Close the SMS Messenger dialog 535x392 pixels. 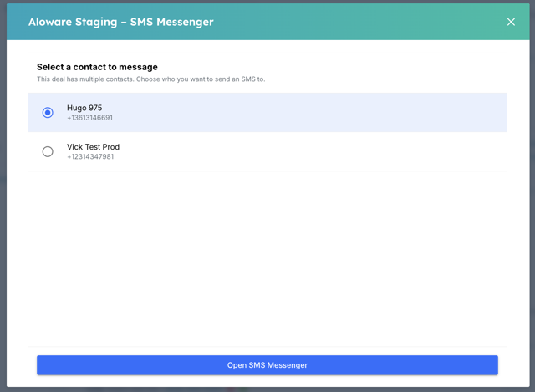(511, 22)
